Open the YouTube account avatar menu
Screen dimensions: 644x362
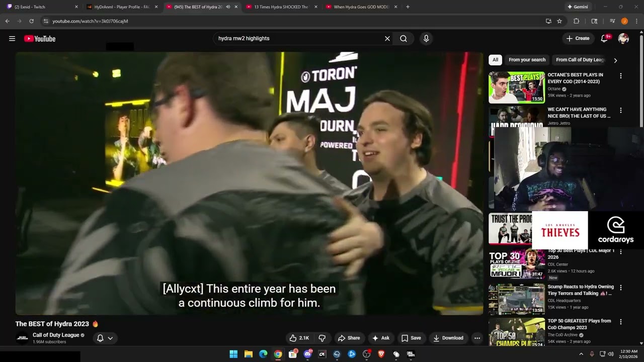(623, 39)
